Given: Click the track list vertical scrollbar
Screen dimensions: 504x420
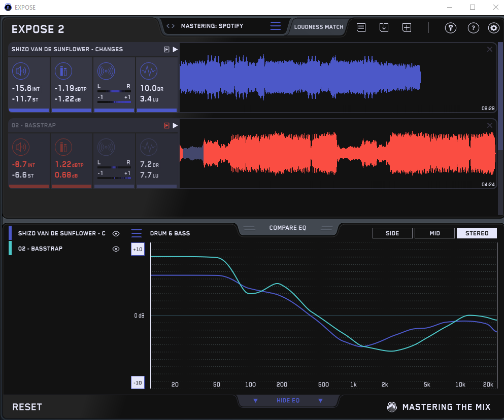Looking at the screenshot, I should click(500, 96).
